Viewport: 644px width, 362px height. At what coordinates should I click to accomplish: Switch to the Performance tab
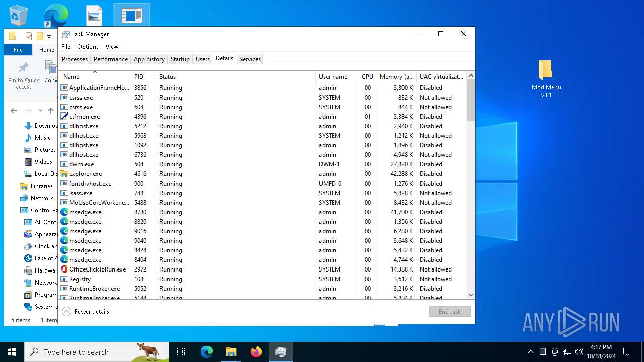[111, 59]
